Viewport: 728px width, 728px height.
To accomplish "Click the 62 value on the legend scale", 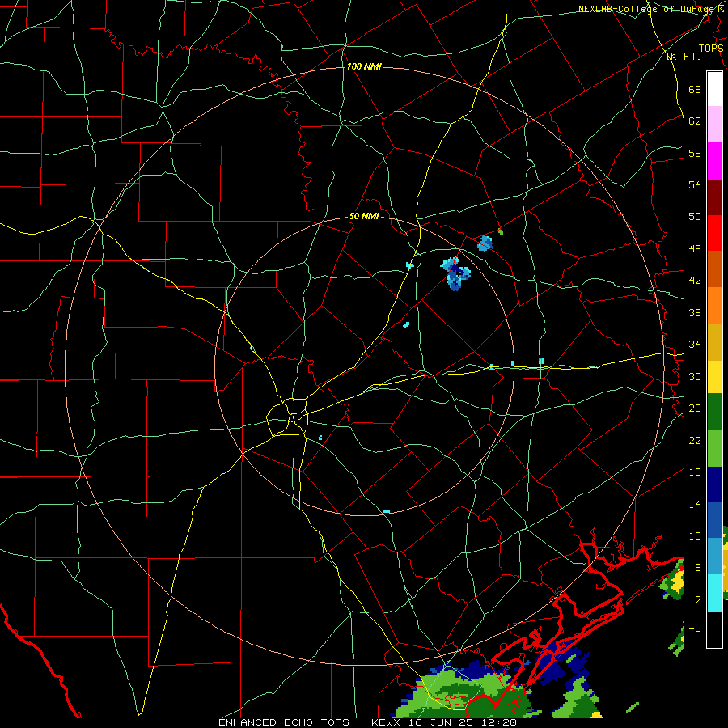I will 695,121.
